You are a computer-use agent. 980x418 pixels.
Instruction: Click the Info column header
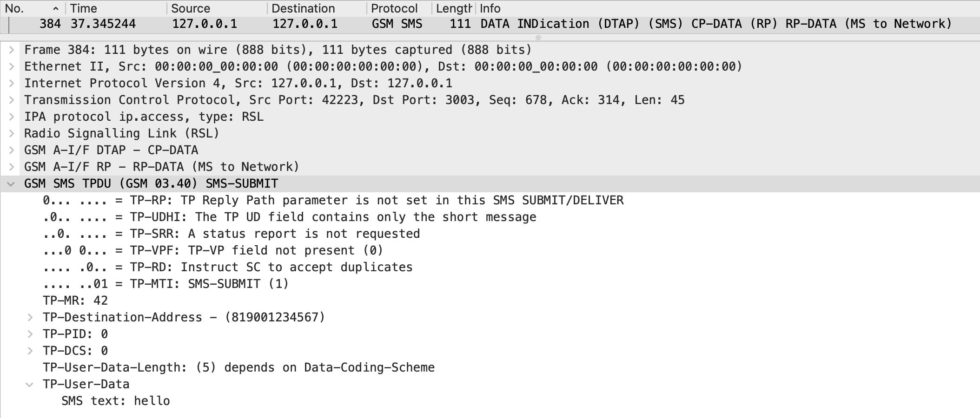click(490, 8)
